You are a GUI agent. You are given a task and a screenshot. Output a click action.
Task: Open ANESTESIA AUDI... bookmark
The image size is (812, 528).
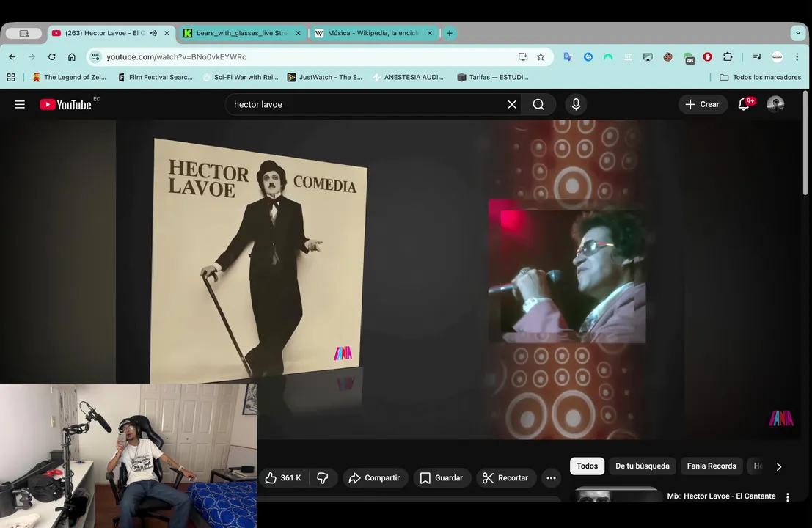(x=409, y=77)
